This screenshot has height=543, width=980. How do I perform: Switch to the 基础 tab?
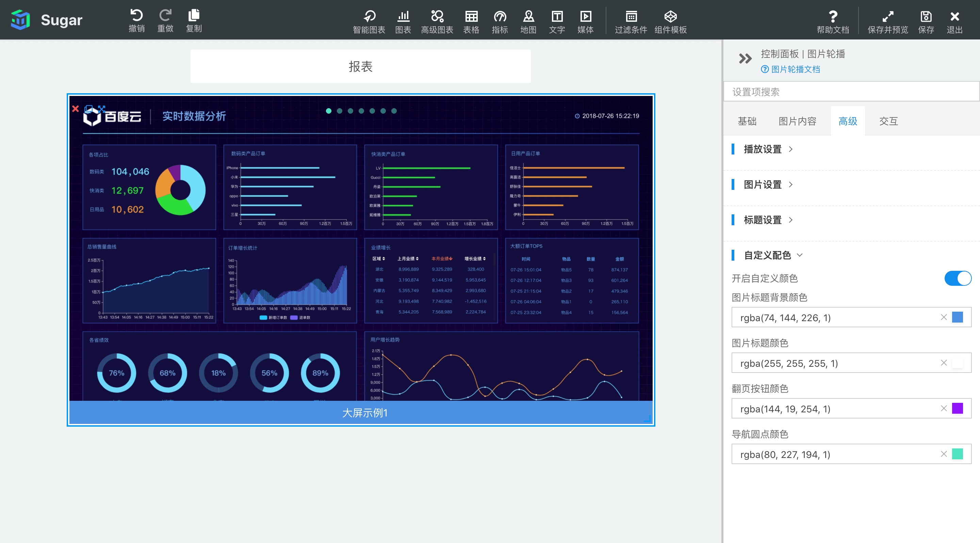(747, 121)
